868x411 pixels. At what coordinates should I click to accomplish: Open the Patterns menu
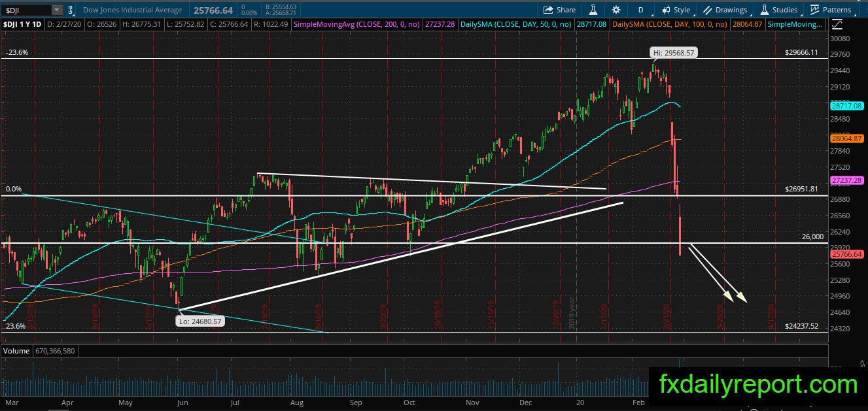[x=831, y=10]
